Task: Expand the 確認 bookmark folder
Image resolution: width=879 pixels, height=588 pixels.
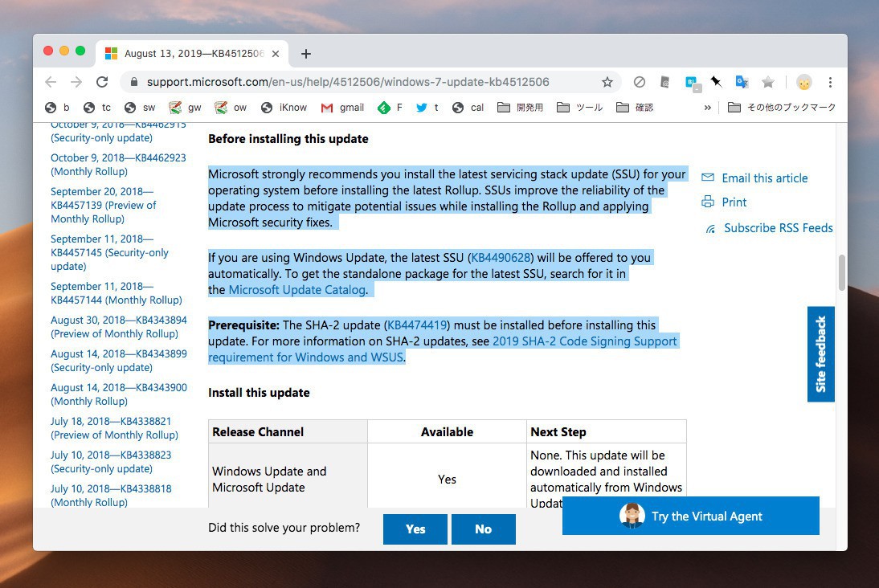Action: click(635, 108)
